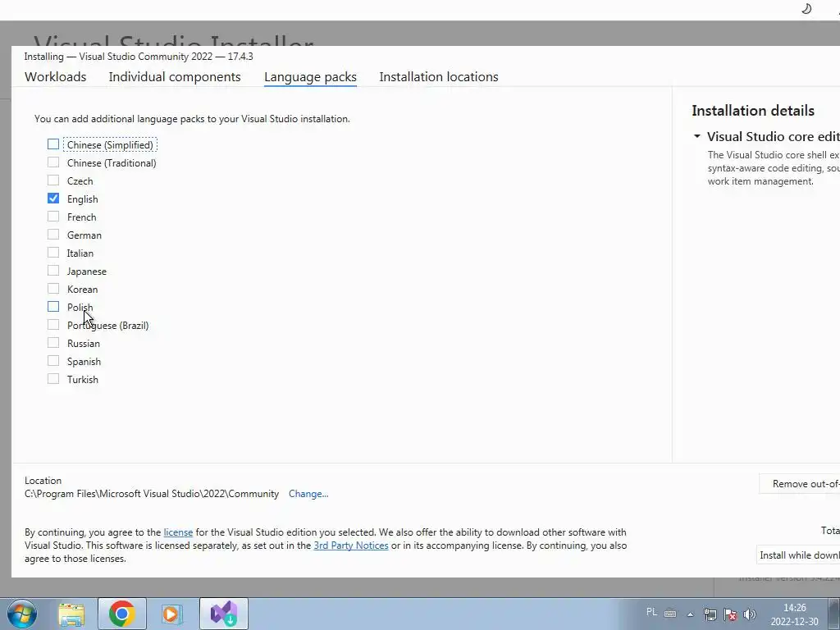Enable the Chinese (Simplified) language pack
This screenshot has width=840, height=630.
click(53, 144)
